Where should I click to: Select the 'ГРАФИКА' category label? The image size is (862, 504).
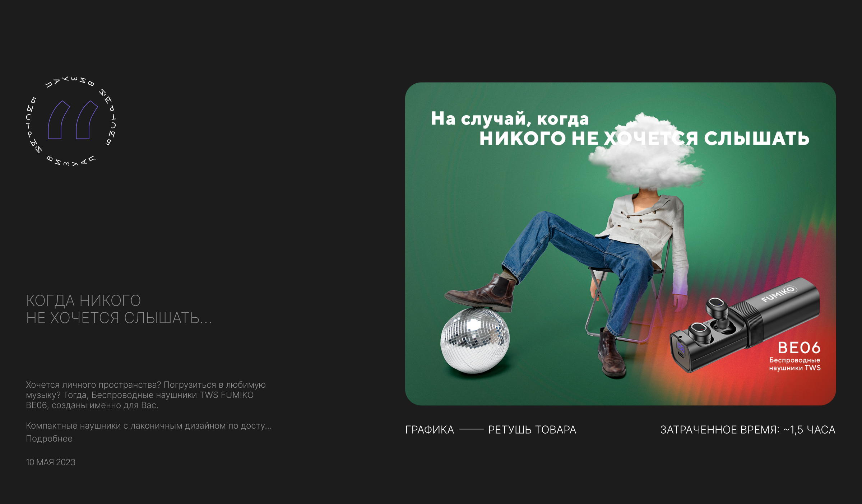click(430, 430)
